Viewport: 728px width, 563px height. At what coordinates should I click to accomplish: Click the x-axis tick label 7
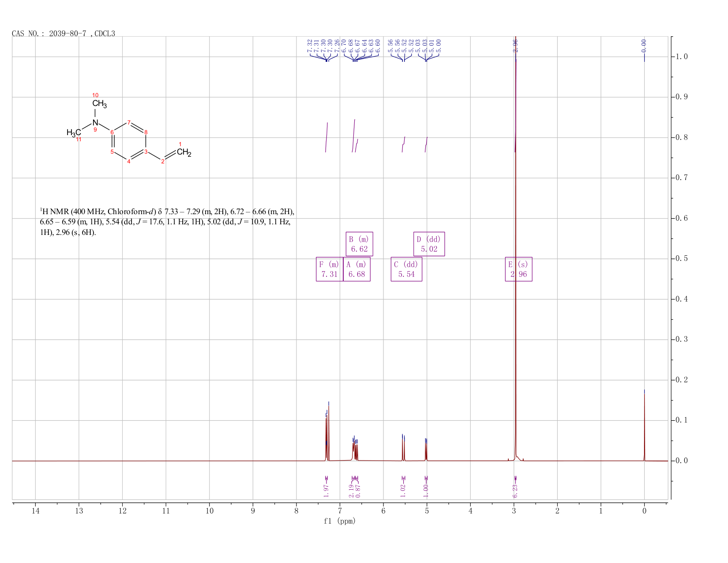click(x=340, y=511)
